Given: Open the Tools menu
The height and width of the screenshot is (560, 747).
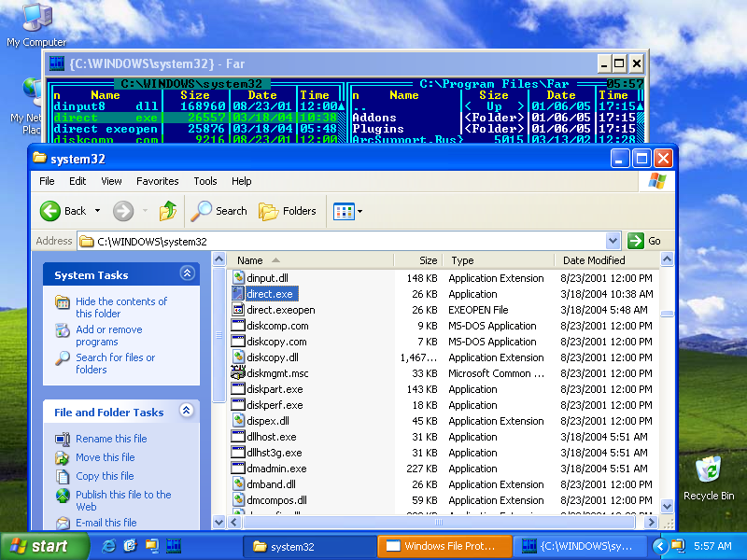Looking at the screenshot, I should pos(205,181).
